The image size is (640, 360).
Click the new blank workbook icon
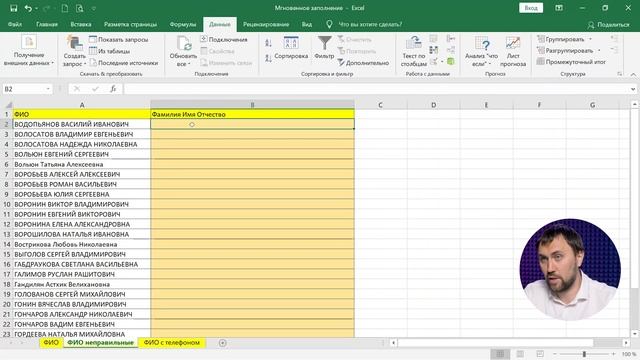click(65, 8)
